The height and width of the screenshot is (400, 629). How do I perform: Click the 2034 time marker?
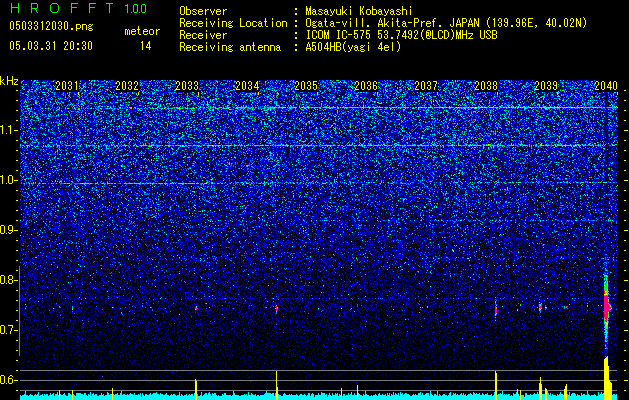click(247, 86)
